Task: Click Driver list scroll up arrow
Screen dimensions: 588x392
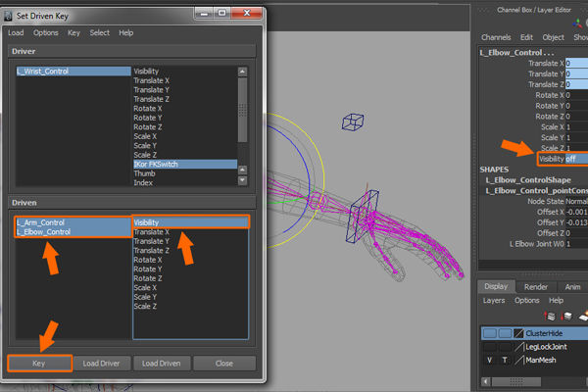Action: [243, 72]
